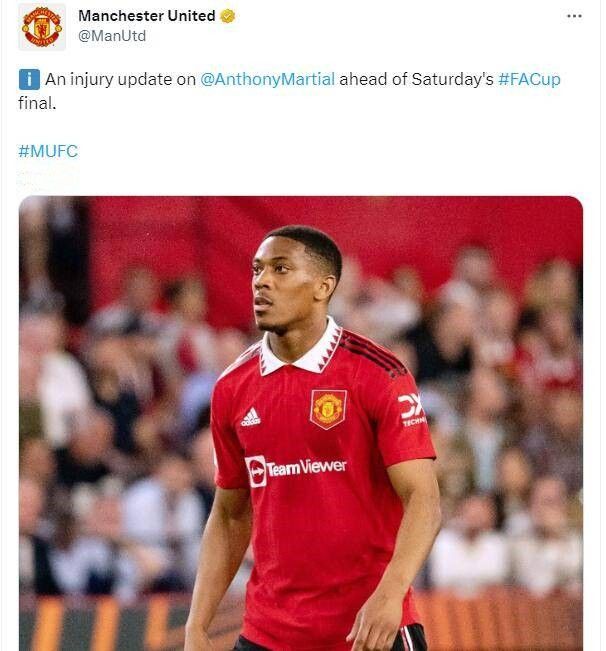The width and height of the screenshot is (606, 651).
Task: Open the Manchester United display name link
Action: (x=146, y=15)
